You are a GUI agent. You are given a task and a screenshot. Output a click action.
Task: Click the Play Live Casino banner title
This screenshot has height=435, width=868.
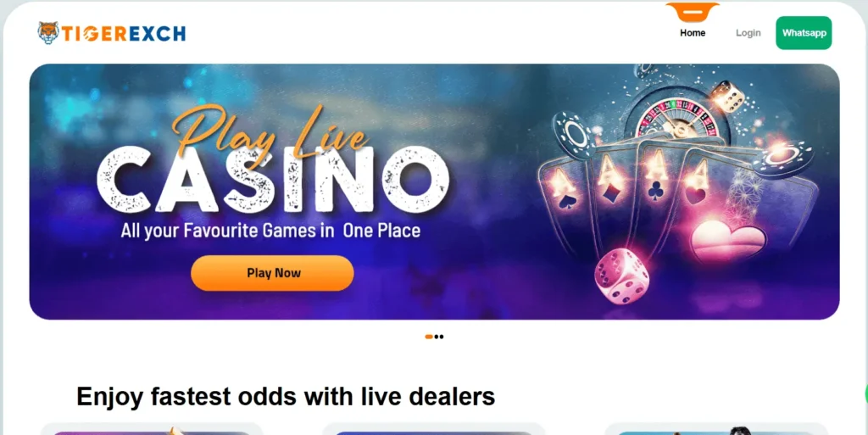(x=273, y=160)
